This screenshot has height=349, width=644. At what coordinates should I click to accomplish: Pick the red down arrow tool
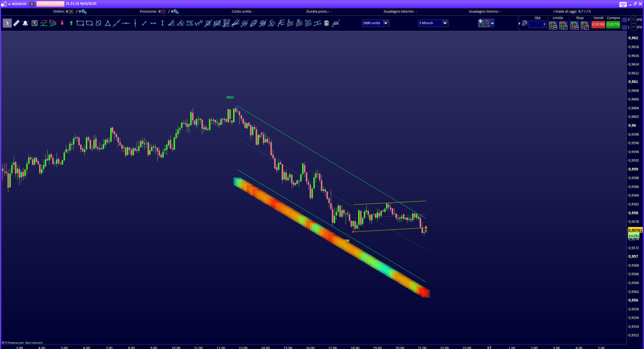pyautogui.click(x=62, y=23)
